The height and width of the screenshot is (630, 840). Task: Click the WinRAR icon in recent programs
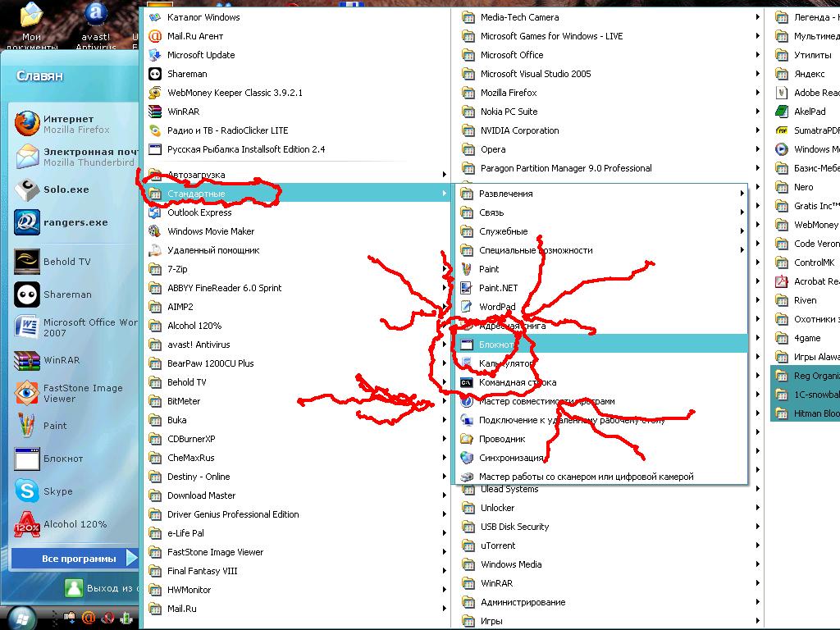pyautogui.click(x=27, y=360)
